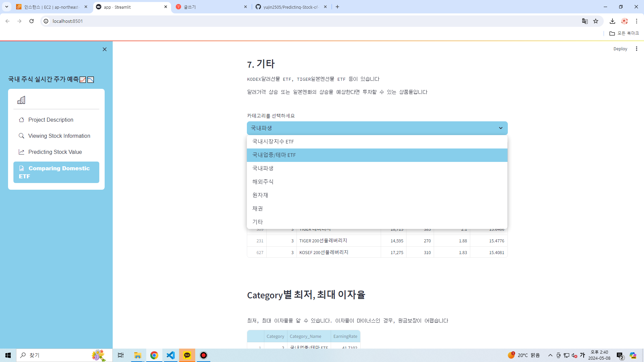Switch to the yujin2505 GitHub browser tab
The width and height of the screenshot is (644, 362).
point(290,7)
